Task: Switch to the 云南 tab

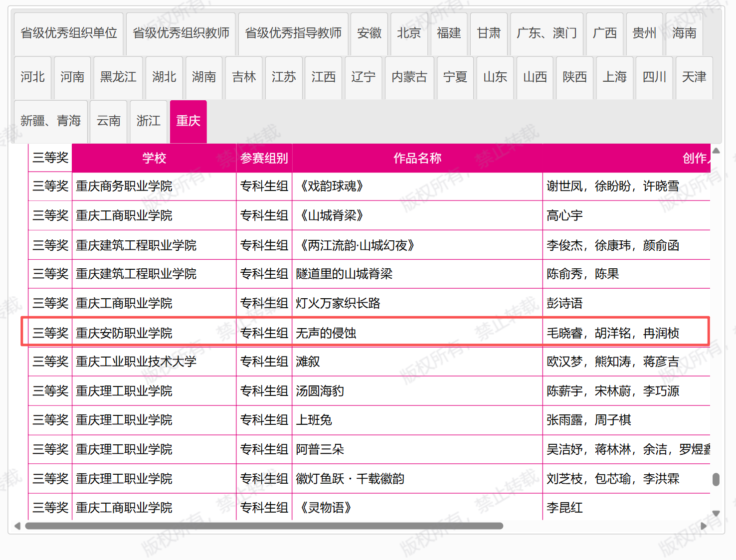Action: (109, 122)
